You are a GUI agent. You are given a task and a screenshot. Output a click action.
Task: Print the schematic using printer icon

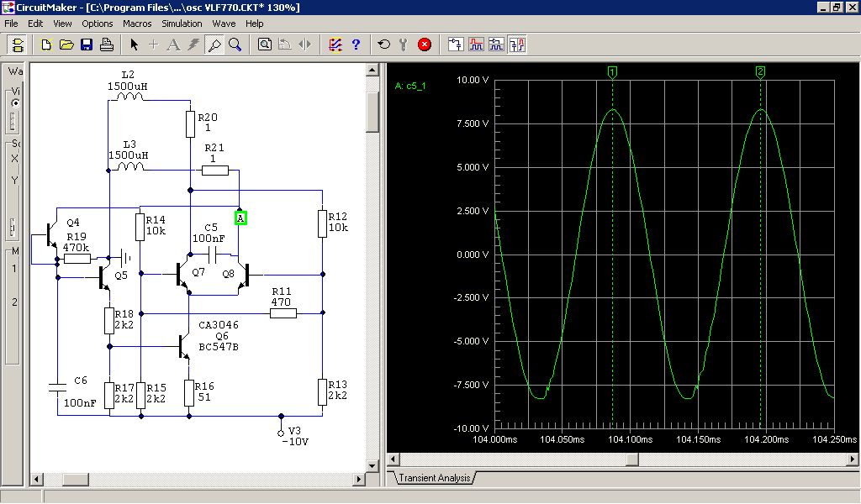pyautogui.click(x=105, y=45)
